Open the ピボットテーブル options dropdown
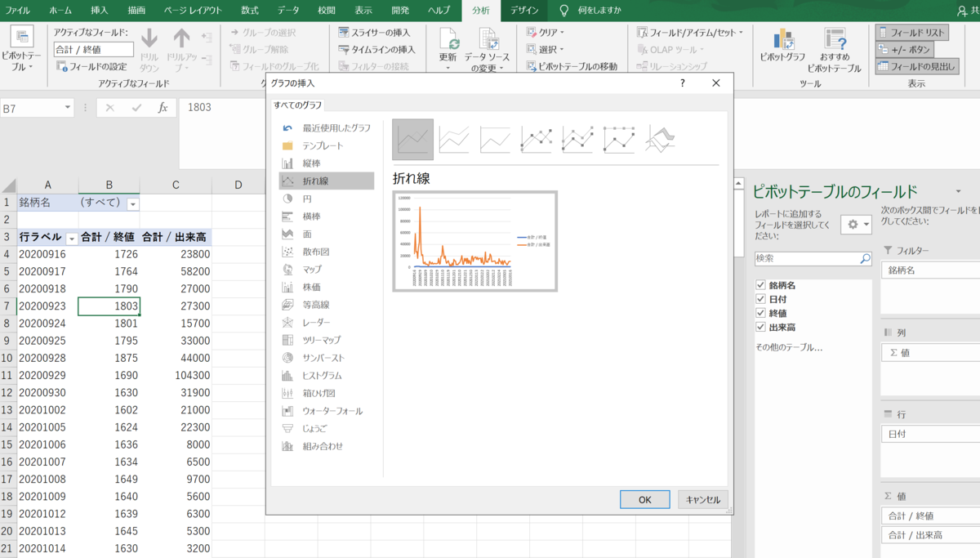Image resolution: width=980 pixels, height=558 pixels. 22,49
